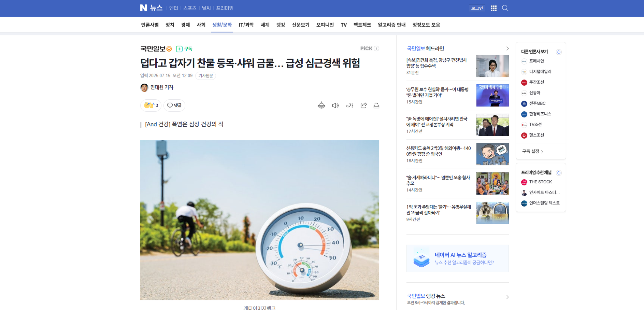Screen dimensions: 644x310
Task: Click the 로그인 button
Action: tap(477, 8)
